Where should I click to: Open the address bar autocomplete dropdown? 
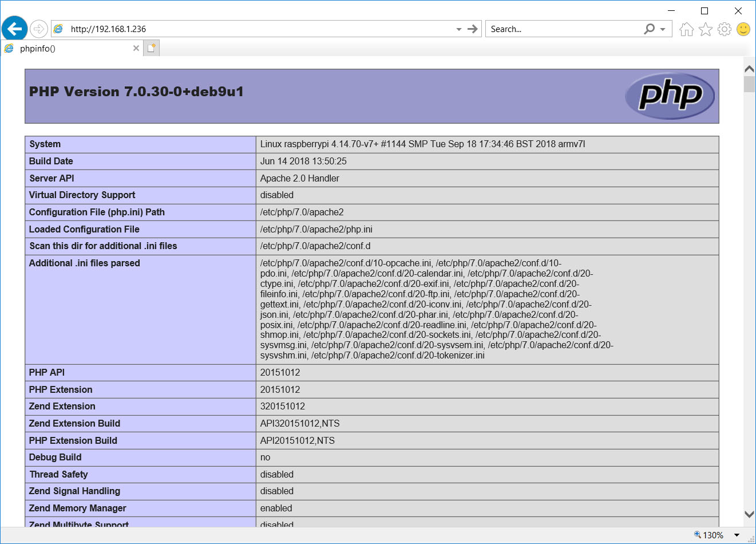[x=459, y=29]
